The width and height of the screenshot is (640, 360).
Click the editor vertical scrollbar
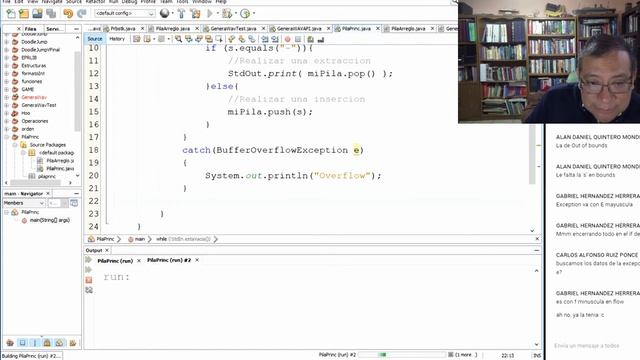click(x=532, y=155)
